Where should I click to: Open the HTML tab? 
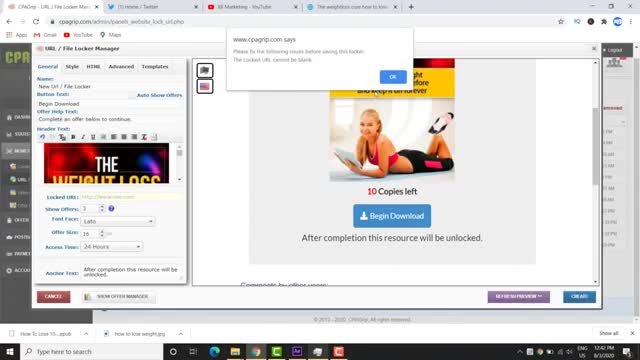[93, 67]
